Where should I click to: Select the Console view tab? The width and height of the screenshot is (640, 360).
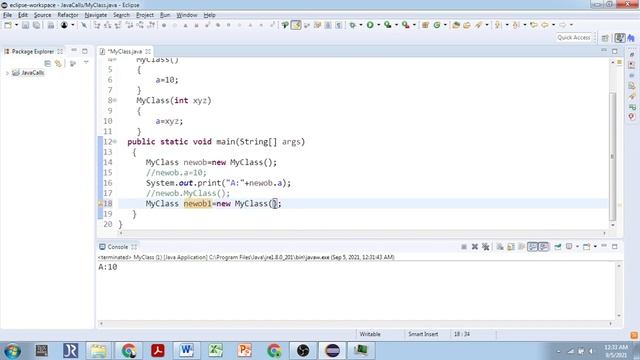(117, 247)
